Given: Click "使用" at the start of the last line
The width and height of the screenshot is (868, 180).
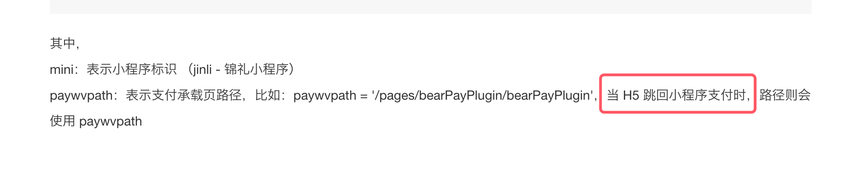Looking at the screenshot, I should (63, 121).
